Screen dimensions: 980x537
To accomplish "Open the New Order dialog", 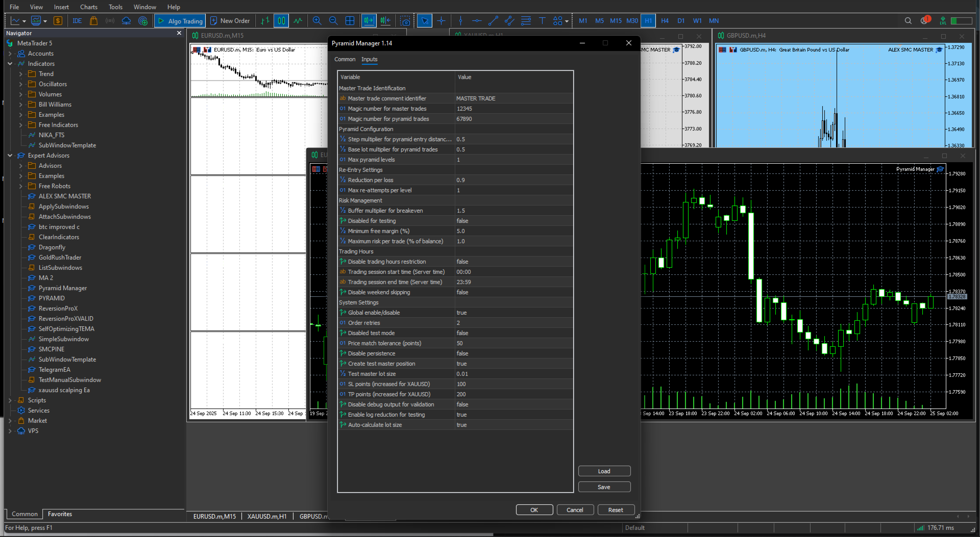I will click(230, 21).
